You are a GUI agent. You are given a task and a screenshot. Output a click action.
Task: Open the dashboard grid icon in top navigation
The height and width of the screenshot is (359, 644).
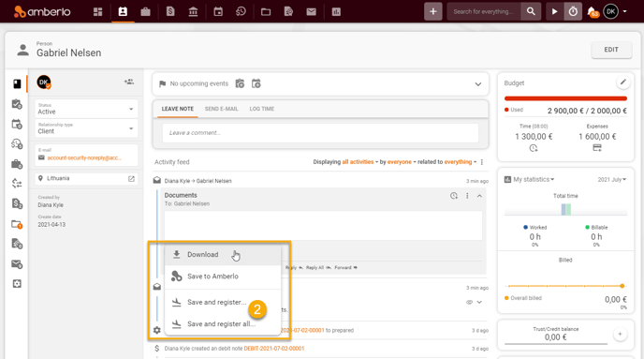pyautogui.click(x=97, y=12)
